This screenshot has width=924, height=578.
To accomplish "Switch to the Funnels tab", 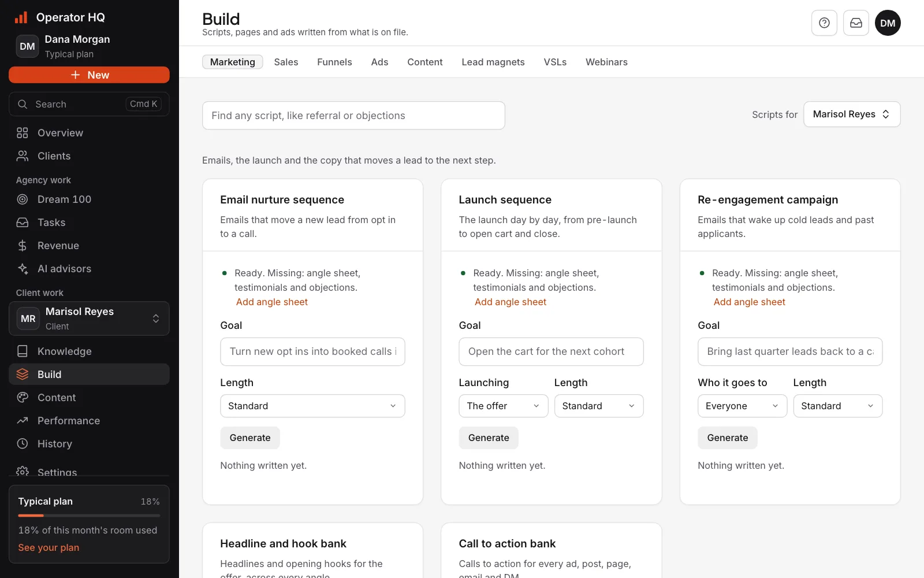I will pos(334,62).
